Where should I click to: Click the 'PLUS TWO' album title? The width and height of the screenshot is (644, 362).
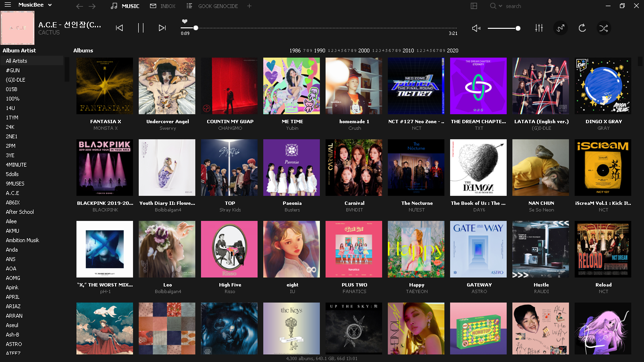(x=354, y=285)
